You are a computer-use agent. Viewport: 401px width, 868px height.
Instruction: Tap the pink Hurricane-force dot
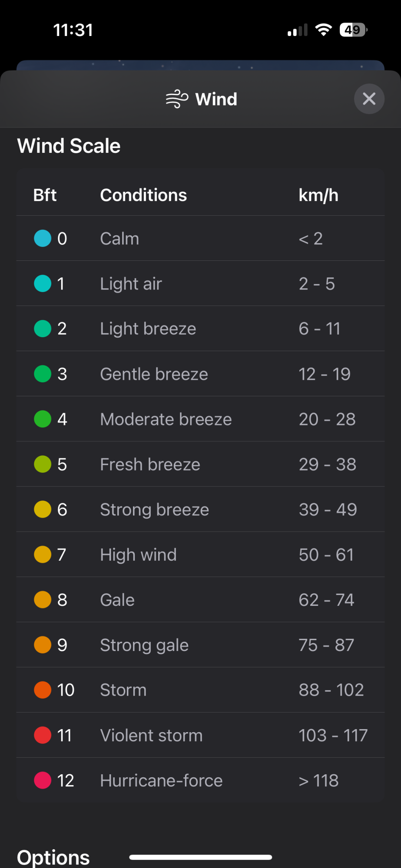tap(43, 780)
